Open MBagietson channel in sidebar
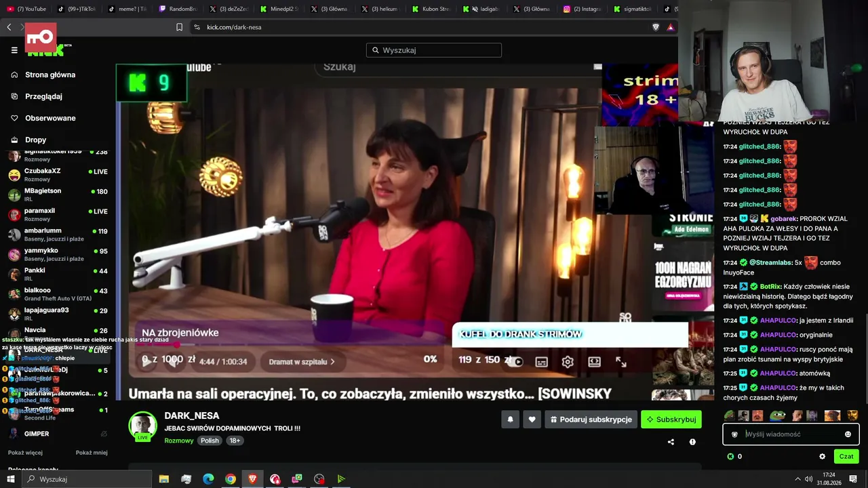This screenshot has width=868, height=488. [x=58, y=195]
